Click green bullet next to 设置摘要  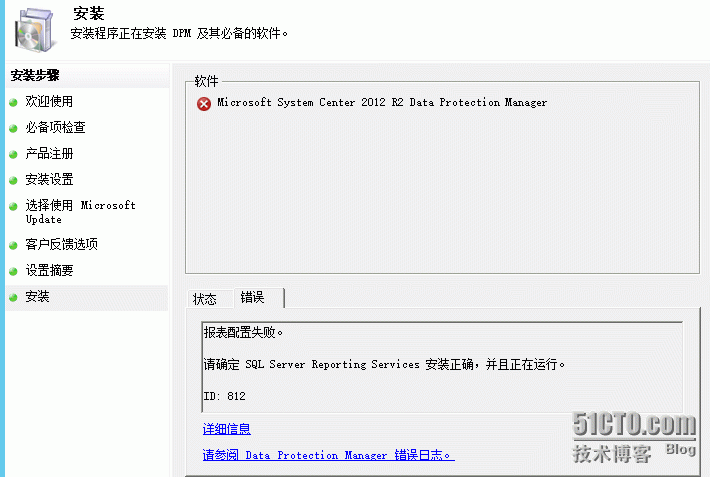(13, 271)
